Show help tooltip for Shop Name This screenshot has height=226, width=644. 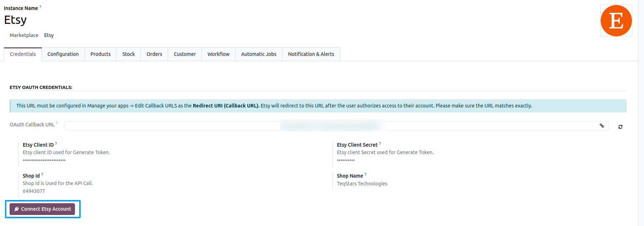[x=365, y=174]
